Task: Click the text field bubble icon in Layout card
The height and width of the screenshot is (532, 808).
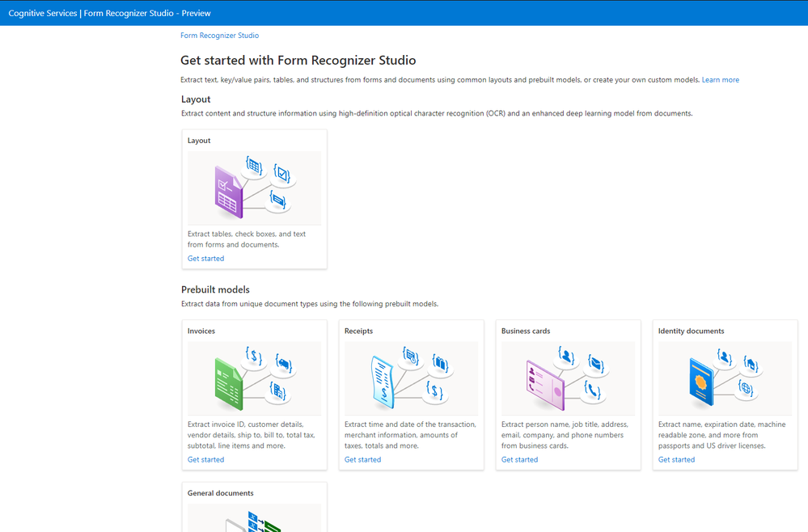Action: (277, 200)
